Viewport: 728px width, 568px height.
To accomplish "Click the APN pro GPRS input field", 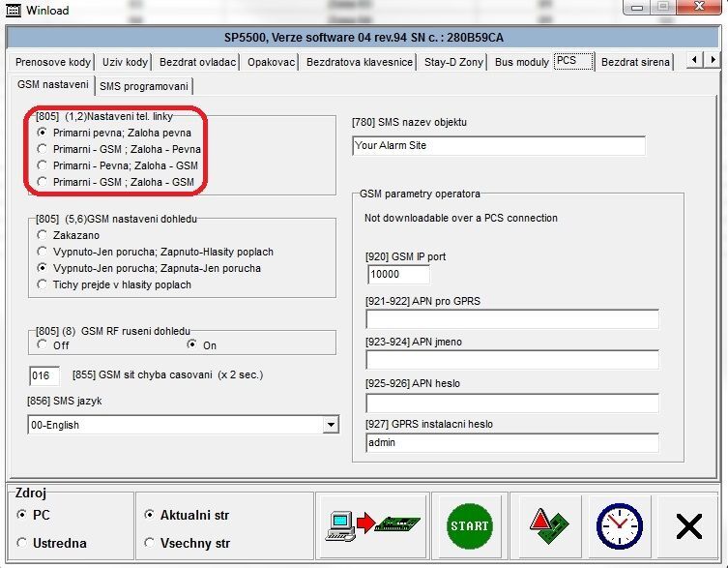I will click(x=511, y=319).
